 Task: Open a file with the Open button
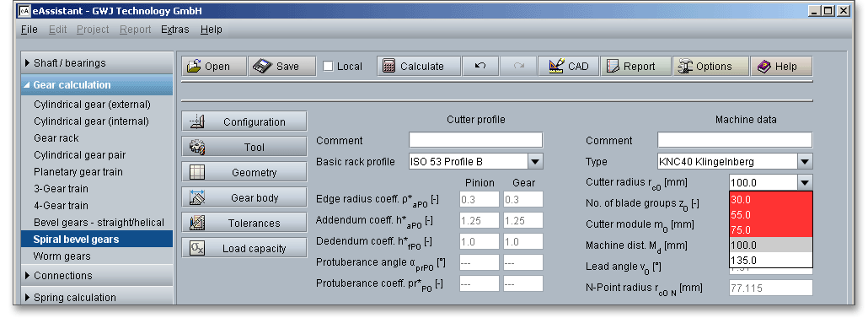tap(214, 66)
